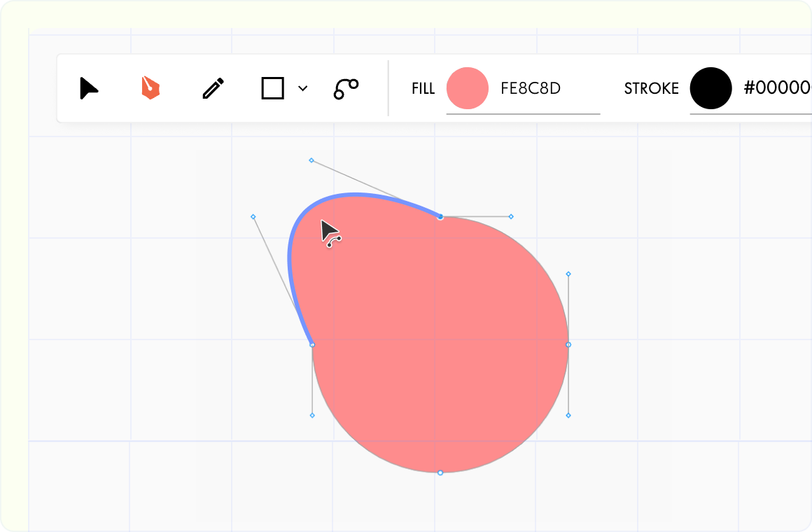
Task: Select the black arrow selection tool
Action: tap(89, 88)
